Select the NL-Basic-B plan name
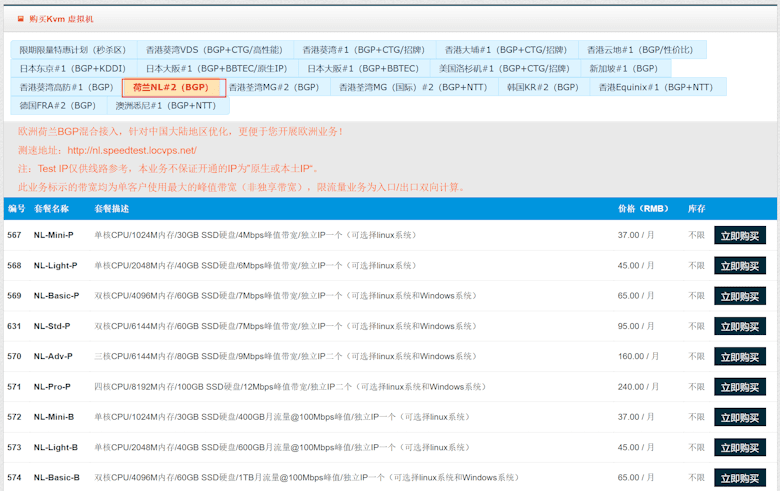 (x=57, y=478)
